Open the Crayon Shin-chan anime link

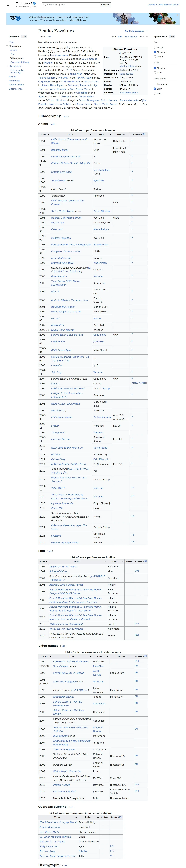[x=61, y=172]
